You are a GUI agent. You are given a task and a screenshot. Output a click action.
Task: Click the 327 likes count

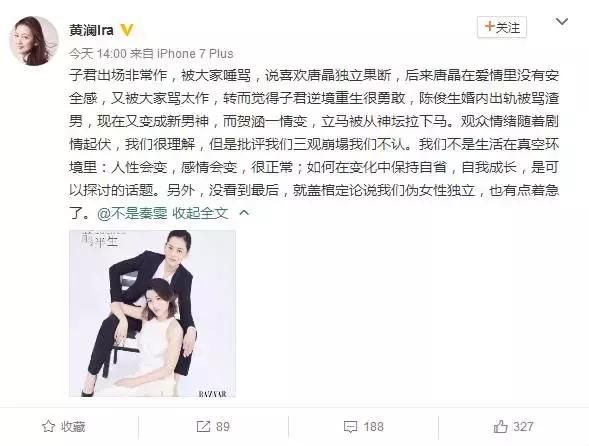click(x=523, y=427)
